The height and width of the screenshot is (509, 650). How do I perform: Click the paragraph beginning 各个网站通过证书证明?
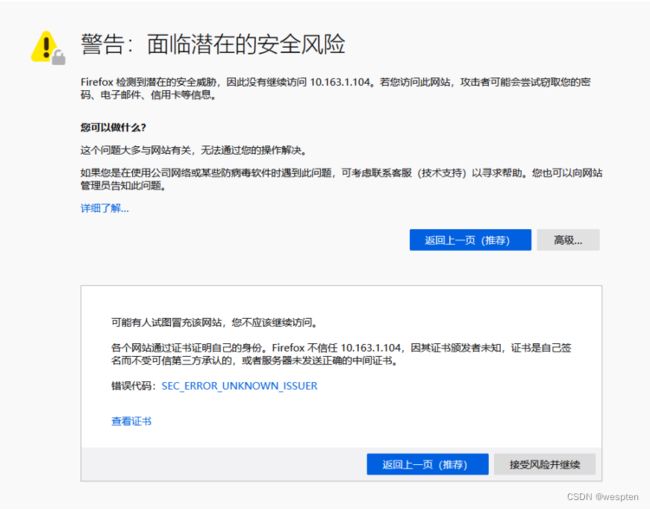pyautogui.click(x=341, y=354)
